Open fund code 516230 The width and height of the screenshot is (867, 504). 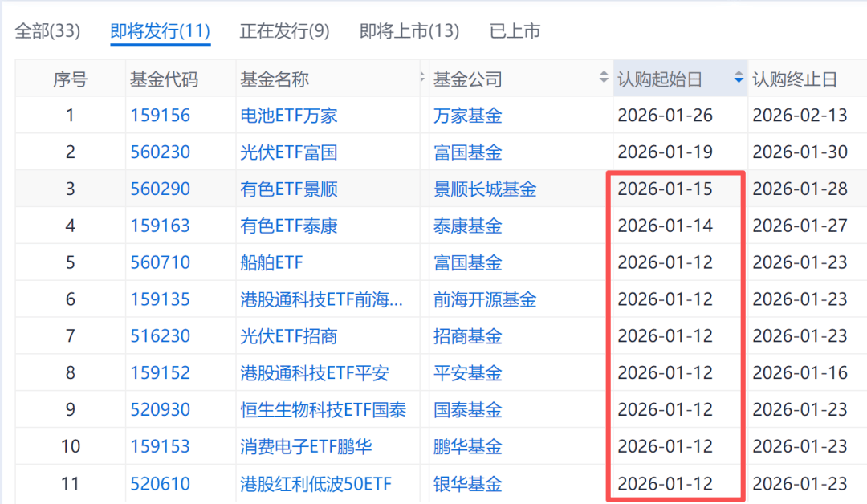161,336
